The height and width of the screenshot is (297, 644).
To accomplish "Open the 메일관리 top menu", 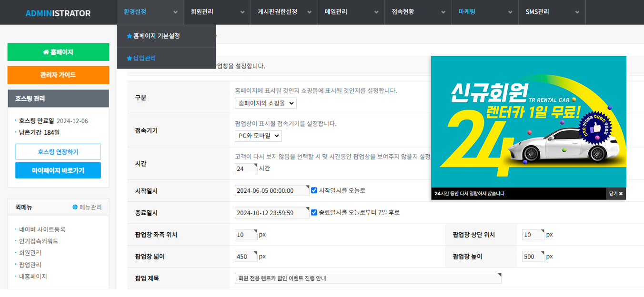I will tap(352, 12).
